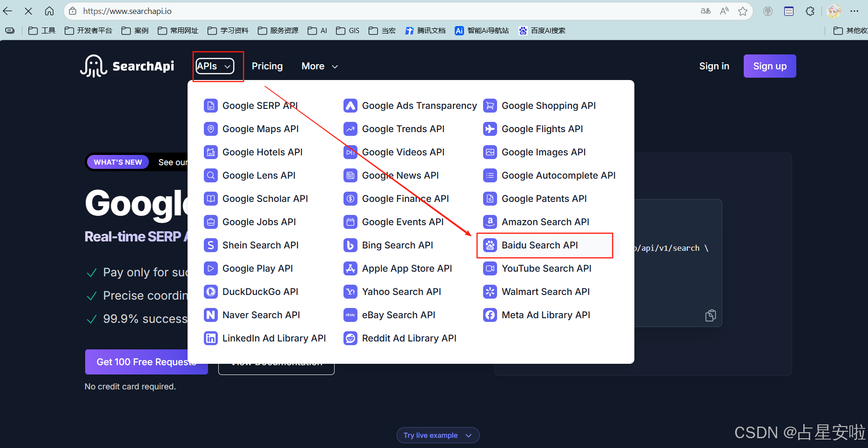
Task: Click the Google Finance API dollar icon
Action: tap(350, 199)
